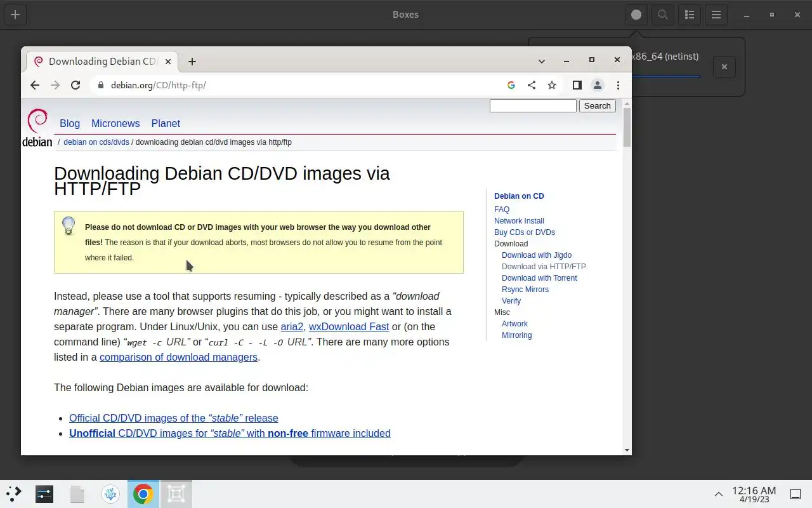
Task: Open Download with Jigdo sidebar link
Action: pyautogui.click(x=537, y=255)
